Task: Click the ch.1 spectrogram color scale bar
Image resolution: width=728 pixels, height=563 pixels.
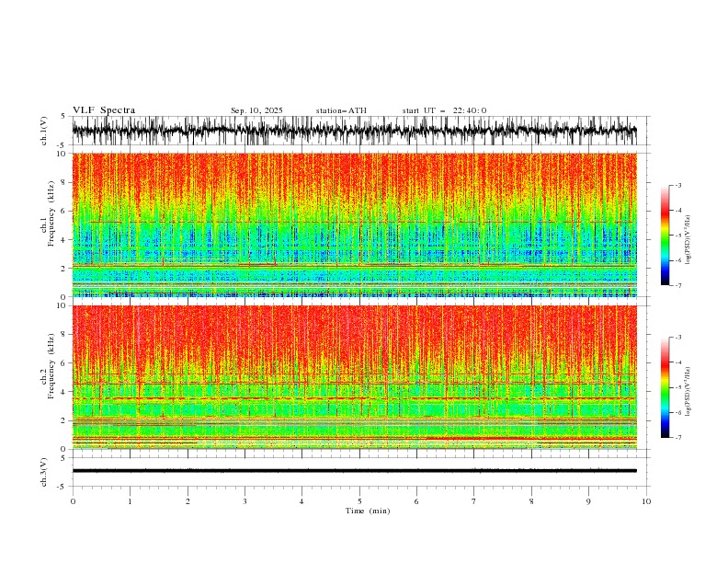Action: click(x=665, y=236)
